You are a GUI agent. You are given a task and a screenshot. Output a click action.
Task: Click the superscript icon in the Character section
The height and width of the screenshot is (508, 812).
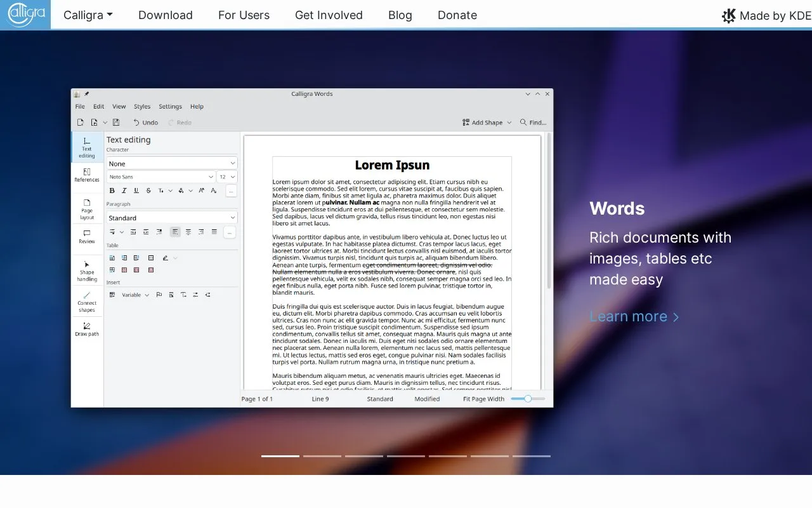[201, 190]
